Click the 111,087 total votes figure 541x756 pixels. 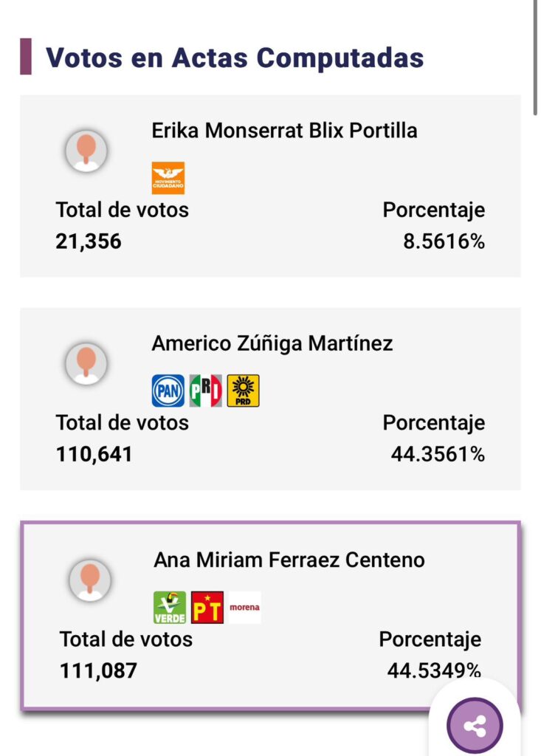tap(98, 670)
